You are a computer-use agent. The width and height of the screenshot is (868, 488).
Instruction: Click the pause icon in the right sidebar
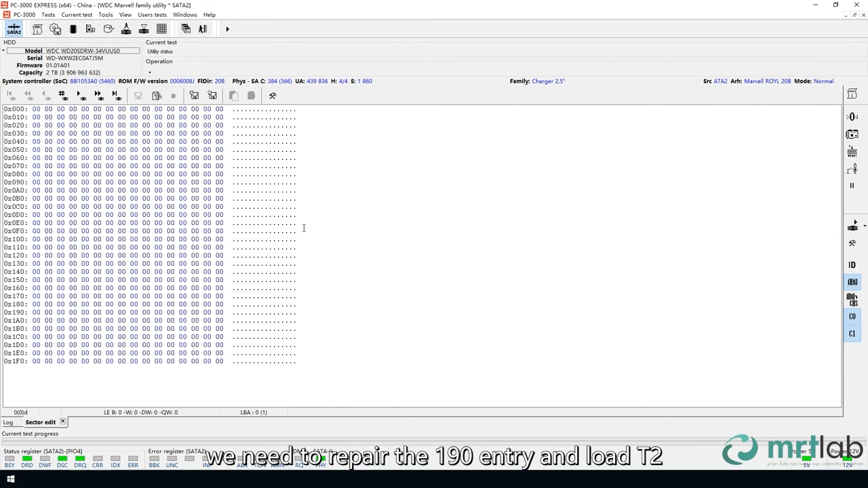click(x=852, y=186)
